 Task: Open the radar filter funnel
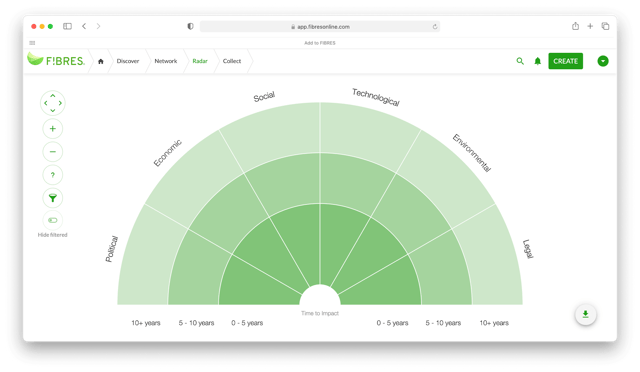tap(53, 198)
